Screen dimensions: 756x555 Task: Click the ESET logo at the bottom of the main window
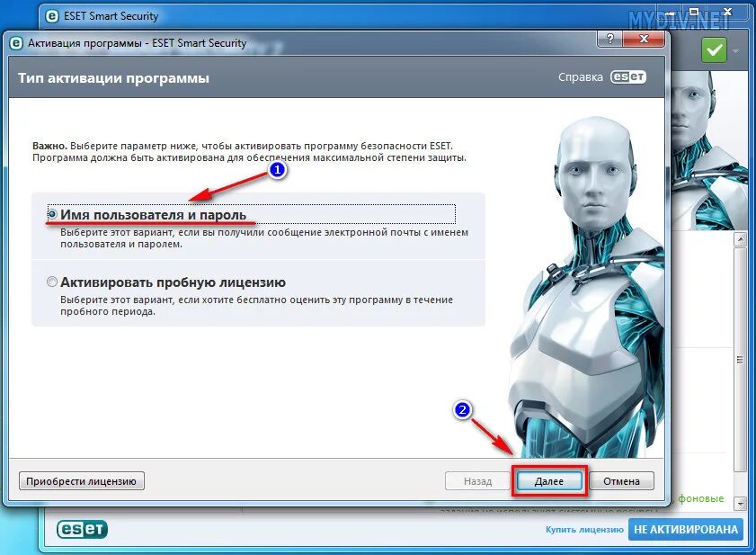click(82, 530)
